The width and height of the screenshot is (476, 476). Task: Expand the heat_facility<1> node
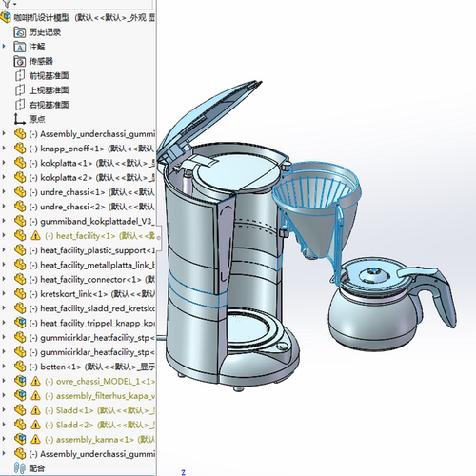point(4,235)
